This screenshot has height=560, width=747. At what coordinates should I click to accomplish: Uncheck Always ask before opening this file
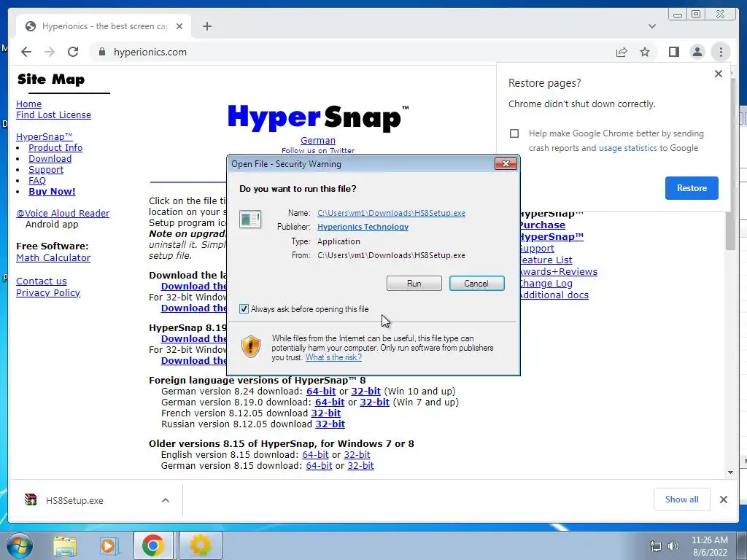click(x=244, y=309)
